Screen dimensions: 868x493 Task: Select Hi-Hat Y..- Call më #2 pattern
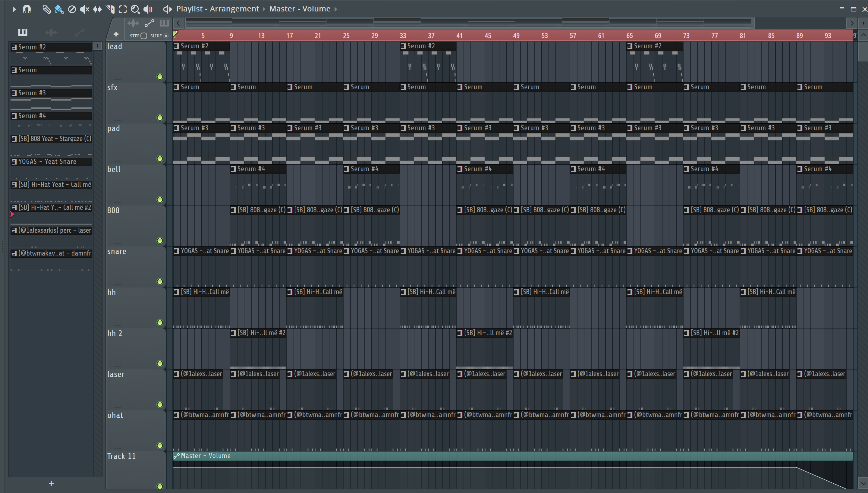coord(51,208)
